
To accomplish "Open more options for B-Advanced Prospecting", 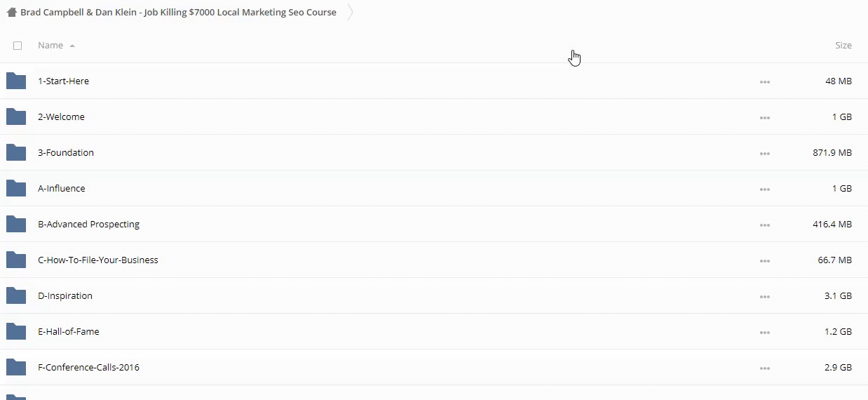I will pyautogui.click(x=764, y=225).
